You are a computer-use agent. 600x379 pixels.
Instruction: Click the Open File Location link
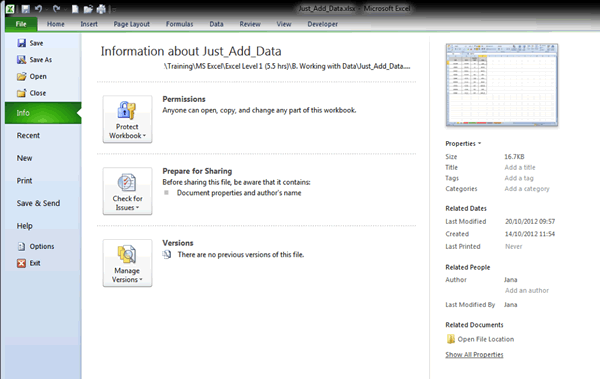click(x=486, y=339)
